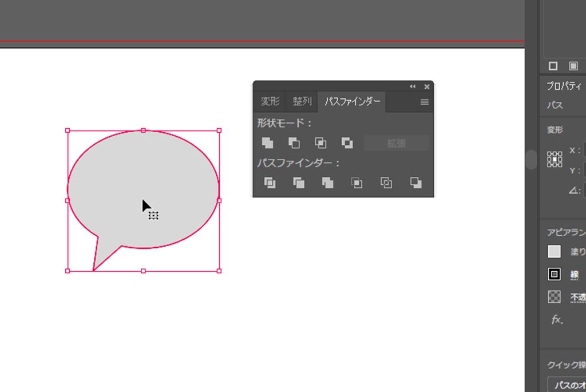
Task: Apply Exclude shape mode
Action: 347,142
